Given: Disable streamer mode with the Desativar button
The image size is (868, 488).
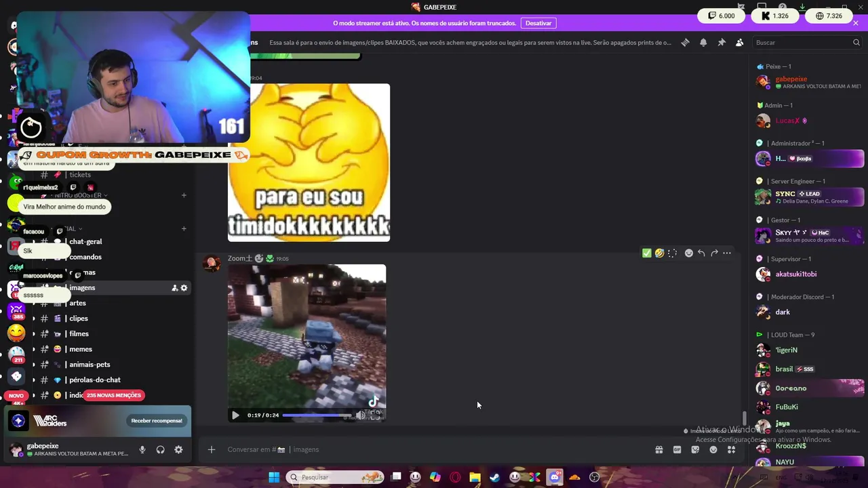Looking at the screenshot, I should tap(538, 23).
